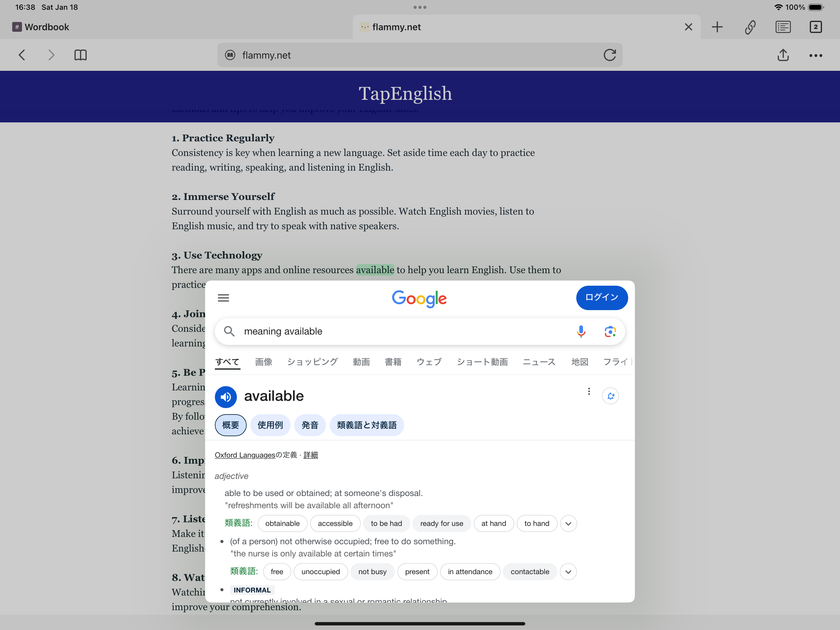Go back with the browser back arrow
This screenshot has height=630, width=840.
[x=22, y=55]
